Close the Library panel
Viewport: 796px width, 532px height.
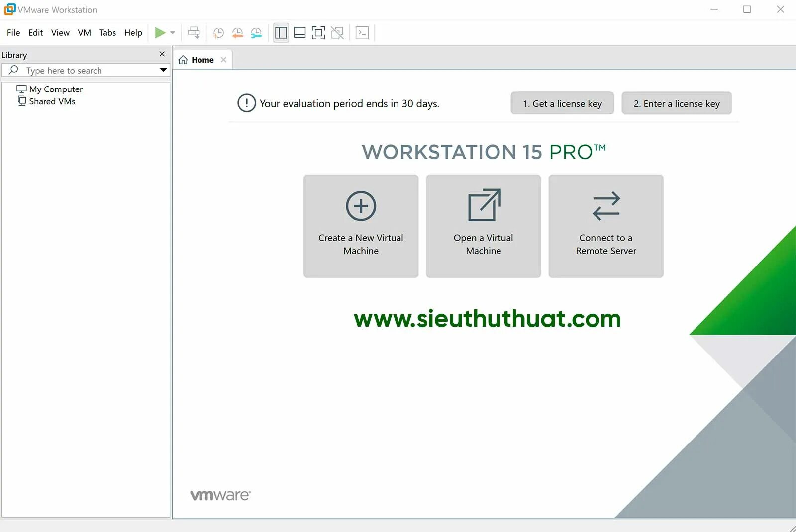[x=162, y=54]
